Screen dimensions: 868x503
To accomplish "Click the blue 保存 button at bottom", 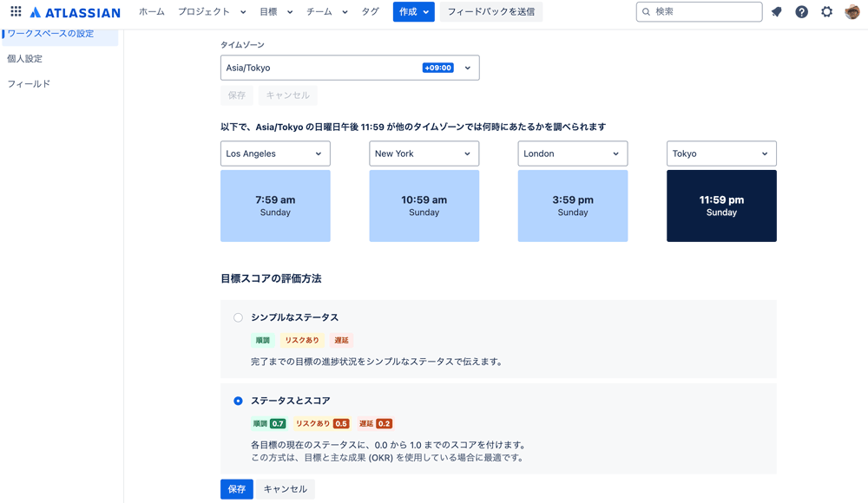I will pos(236,489).
